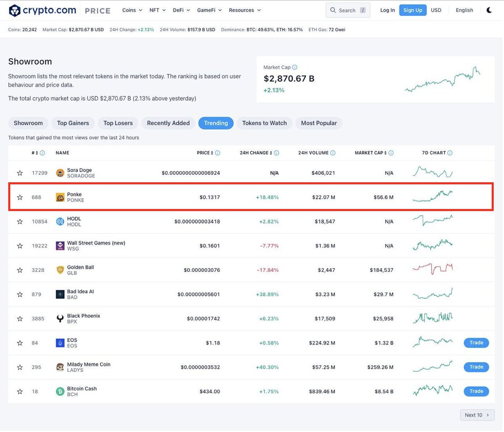Star EOS as favorite
The width and height of the screenshot is (504, 432).
20,343
